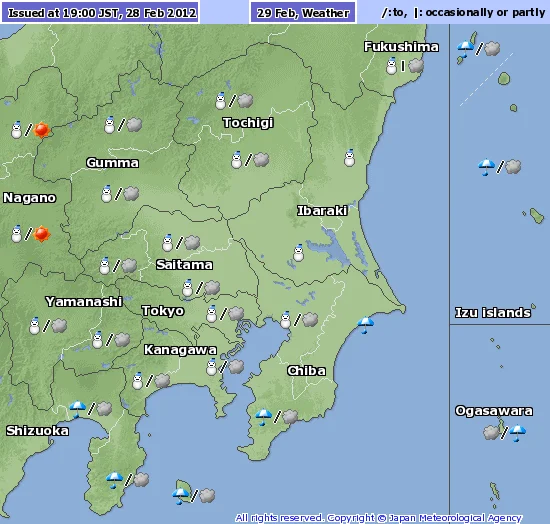This screenshot has height=524, width=550.
Task: Click the cloud icon beside the Ogasawara umbrella
Action: (x=491, y=432)
